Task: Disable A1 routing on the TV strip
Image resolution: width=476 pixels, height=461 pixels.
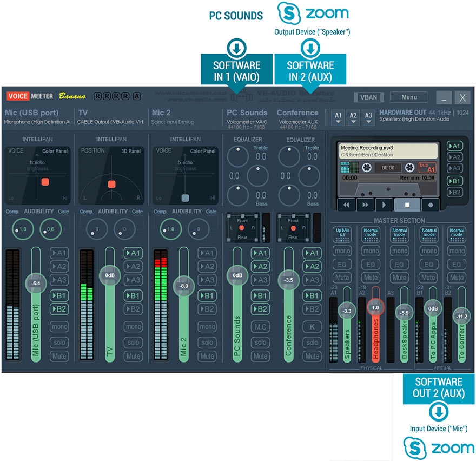Action: click(133, 253)
